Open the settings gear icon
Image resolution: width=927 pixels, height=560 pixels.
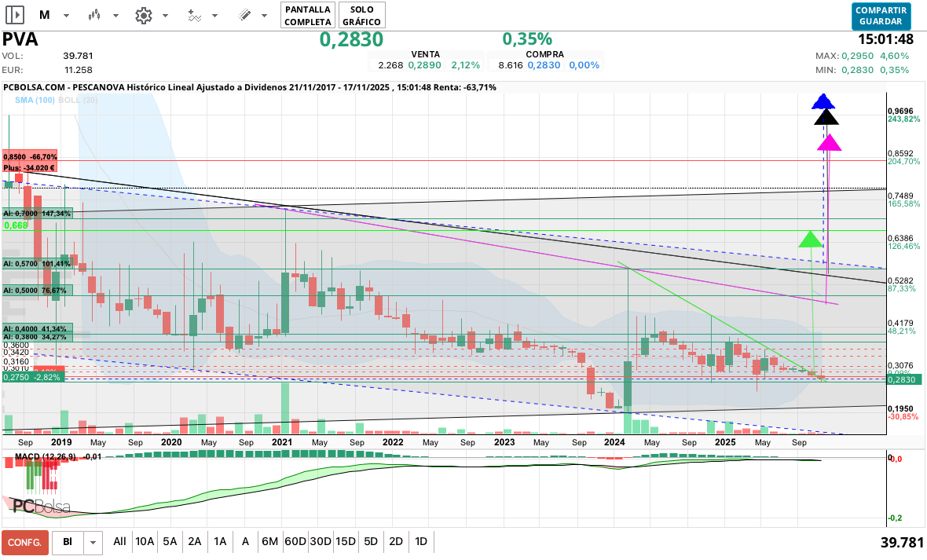tap(143, 15)
